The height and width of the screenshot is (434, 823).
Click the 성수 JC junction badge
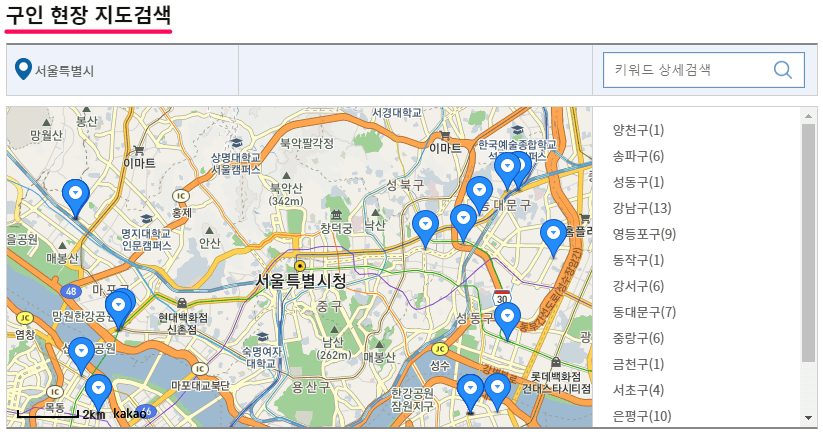(x=439, y=349)
